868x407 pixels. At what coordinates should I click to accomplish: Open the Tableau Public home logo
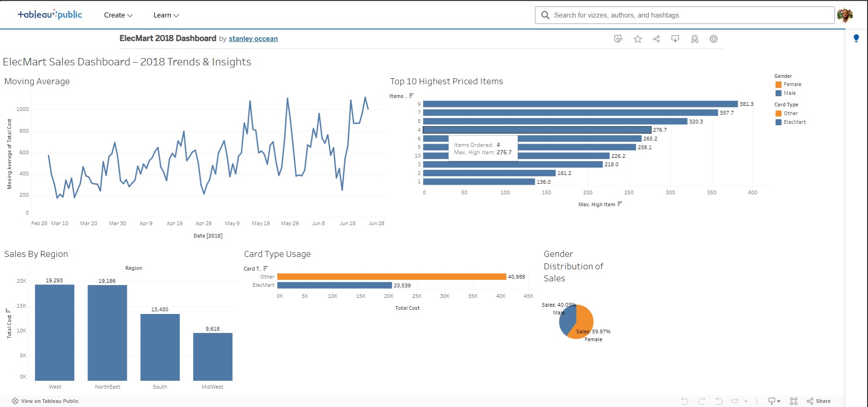[x=50, y=15]
